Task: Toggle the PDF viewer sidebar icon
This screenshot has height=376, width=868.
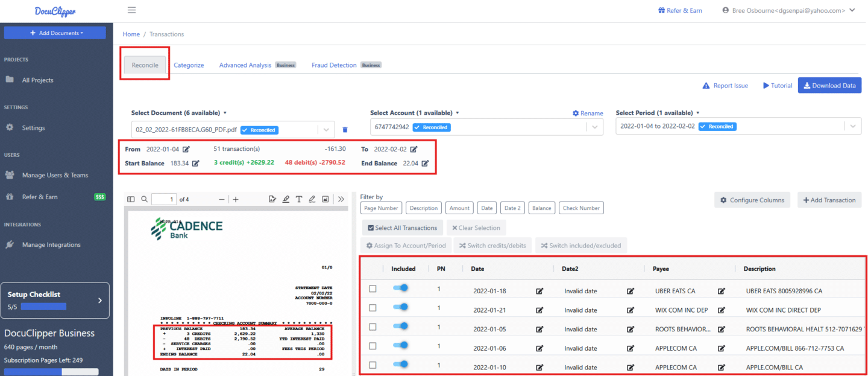Action: click(131, 199)
